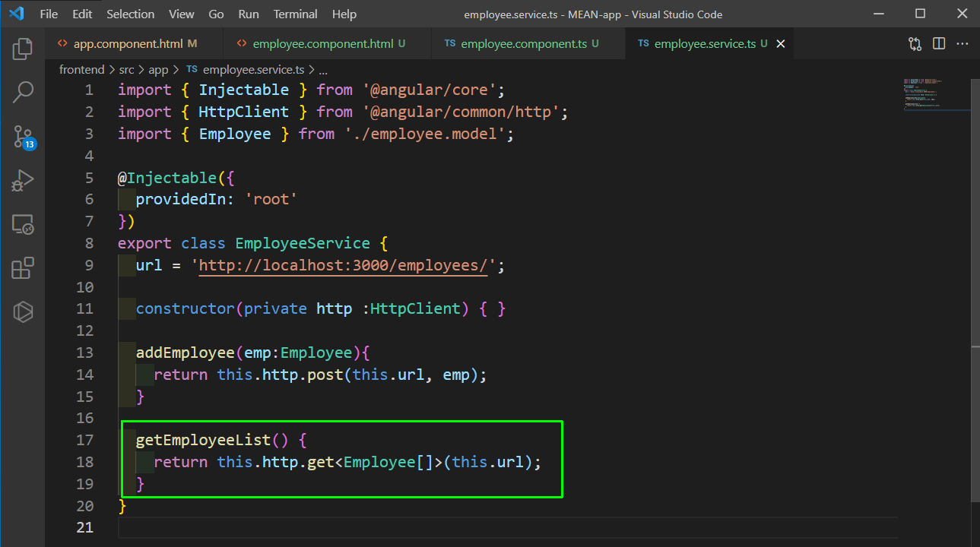Click the breadcrumb ellipsis symbol item

(x=323, y=69)
